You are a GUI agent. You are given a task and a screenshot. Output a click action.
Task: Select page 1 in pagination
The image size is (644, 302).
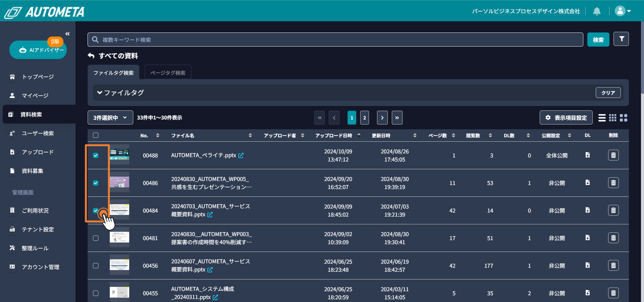point(352,117)
